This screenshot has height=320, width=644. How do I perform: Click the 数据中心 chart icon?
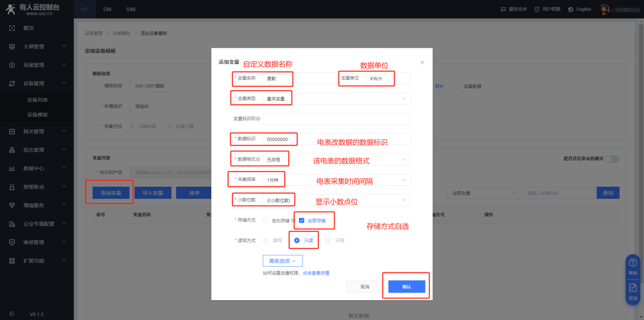tap(12, 168)
